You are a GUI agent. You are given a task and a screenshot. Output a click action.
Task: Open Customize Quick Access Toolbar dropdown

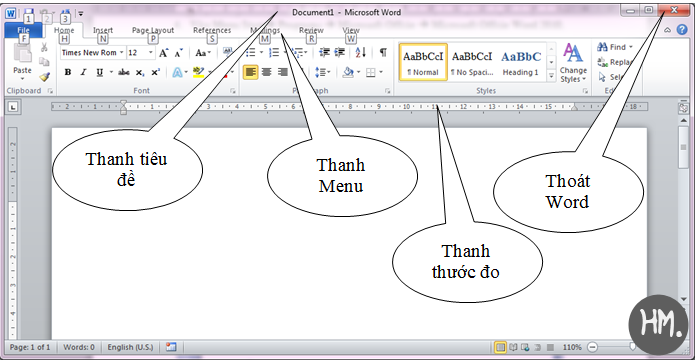tap(81, 14)
